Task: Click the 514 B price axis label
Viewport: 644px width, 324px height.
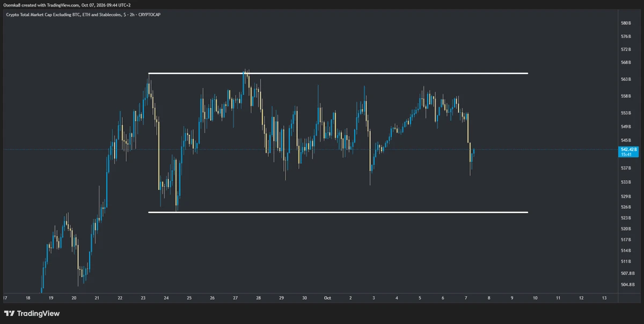Action: [625, 251]
